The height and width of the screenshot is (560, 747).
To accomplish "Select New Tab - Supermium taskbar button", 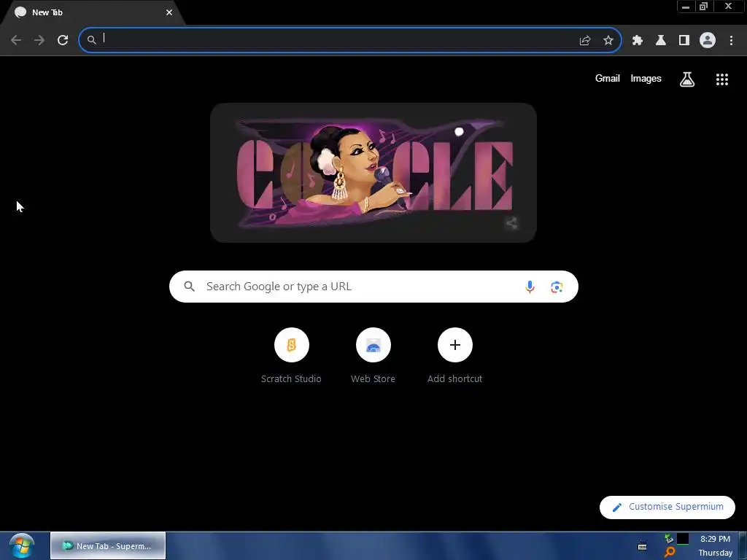I will [x=108, y=545].
